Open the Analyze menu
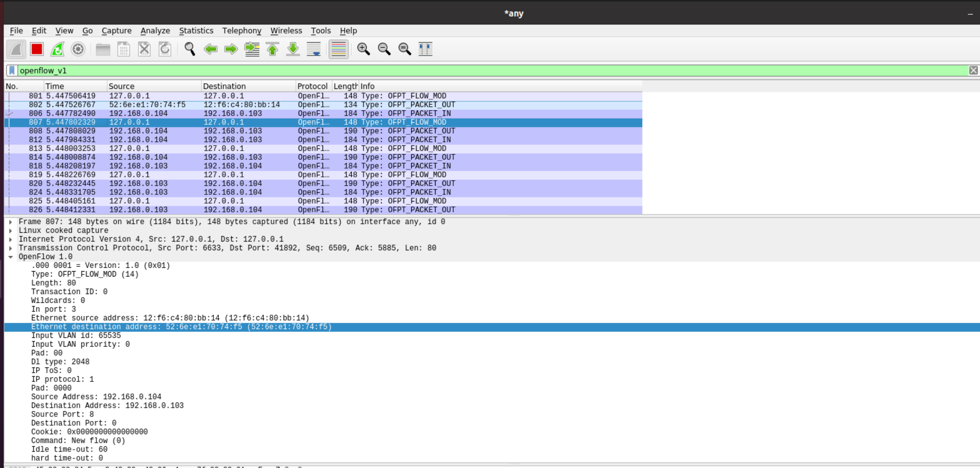 (155, 30)
